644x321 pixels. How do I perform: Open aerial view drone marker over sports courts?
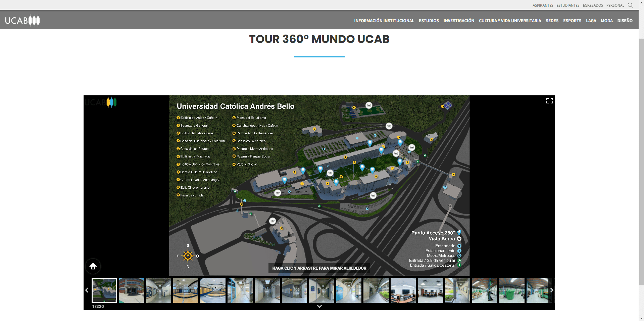click(369, 105)
